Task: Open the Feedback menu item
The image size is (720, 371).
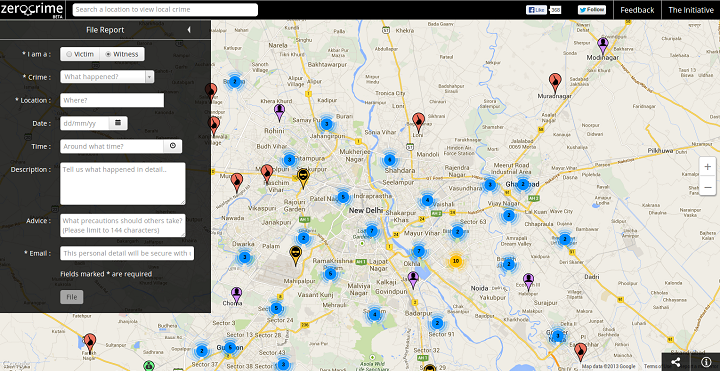Action: [x=637, y=10]
